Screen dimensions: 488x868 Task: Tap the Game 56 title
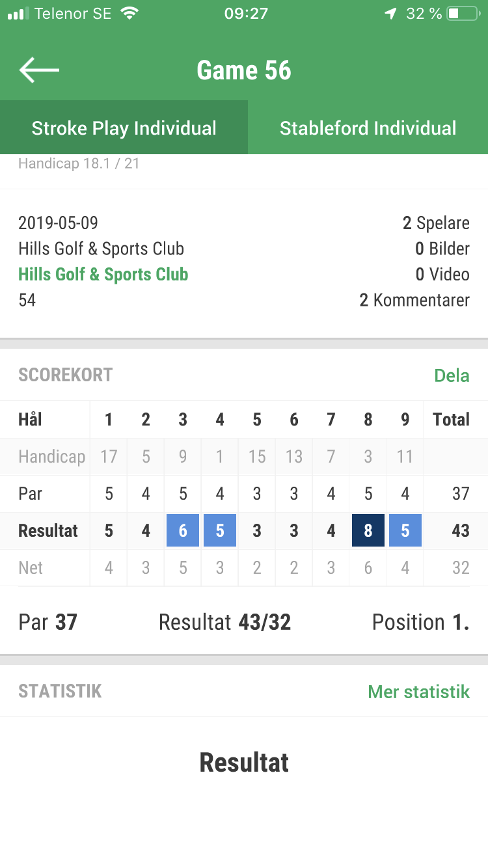[244, 70]
